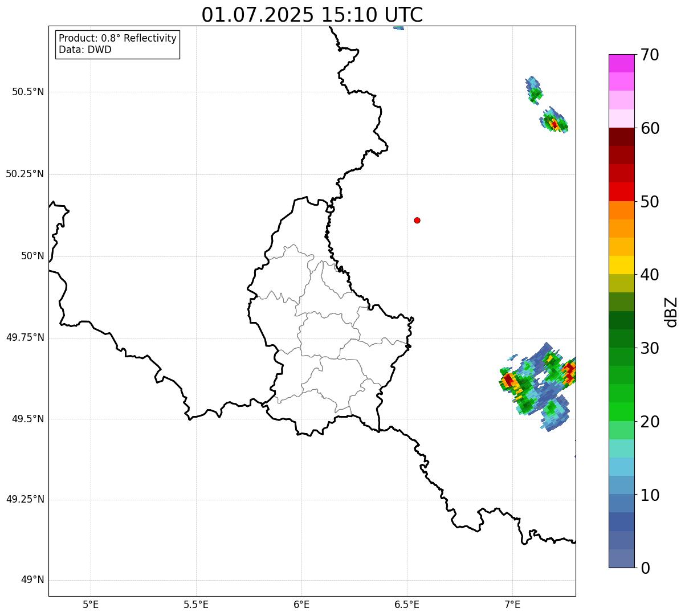Click the 5.5°E longitude label
The height and width of the screenshot is (616, 685).
[196, 604]
